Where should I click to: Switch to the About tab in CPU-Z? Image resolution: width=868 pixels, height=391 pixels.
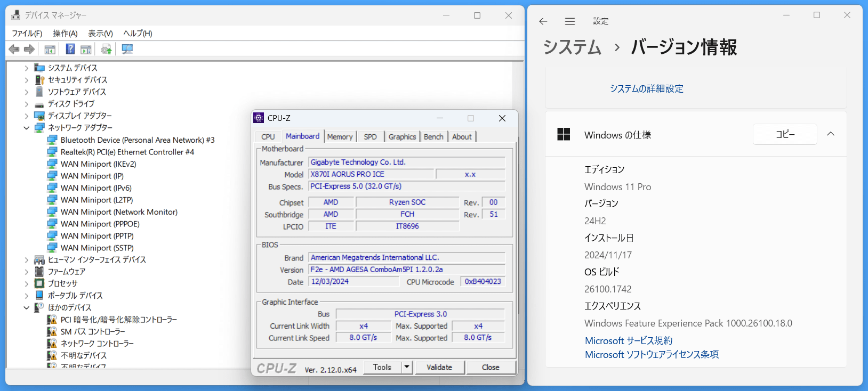coord(462,137)
